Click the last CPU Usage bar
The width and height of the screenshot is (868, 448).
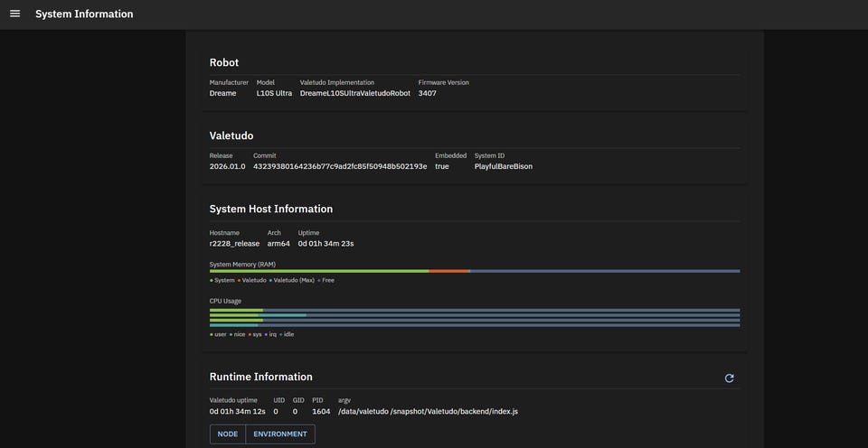click(x=475, y=325)
